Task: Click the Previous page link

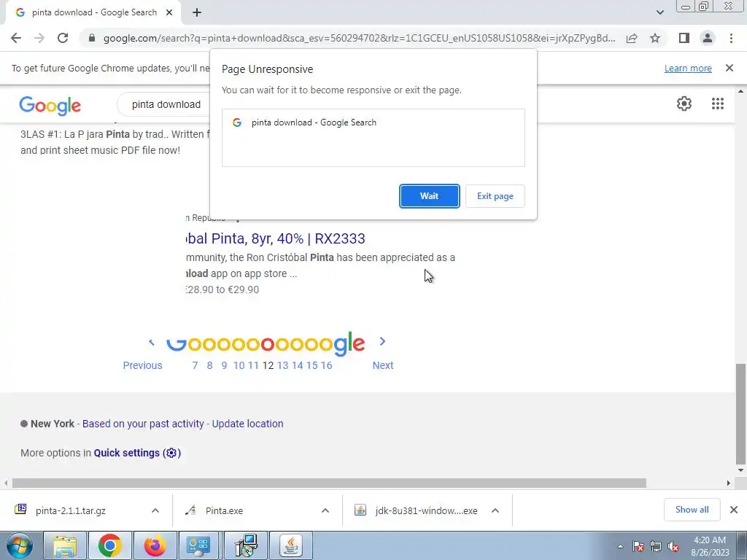Action: pos(142,365)
